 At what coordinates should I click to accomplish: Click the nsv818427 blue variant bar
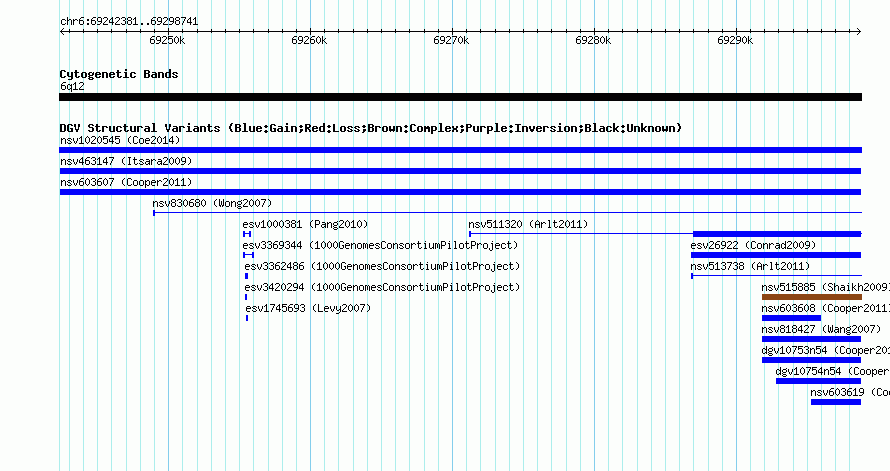click(812, 339)
